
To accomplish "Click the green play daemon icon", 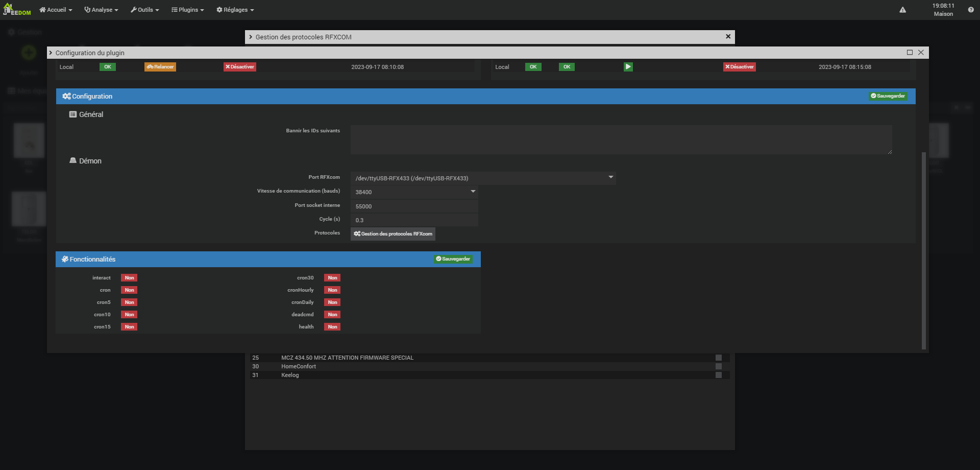I will [628, 67].
